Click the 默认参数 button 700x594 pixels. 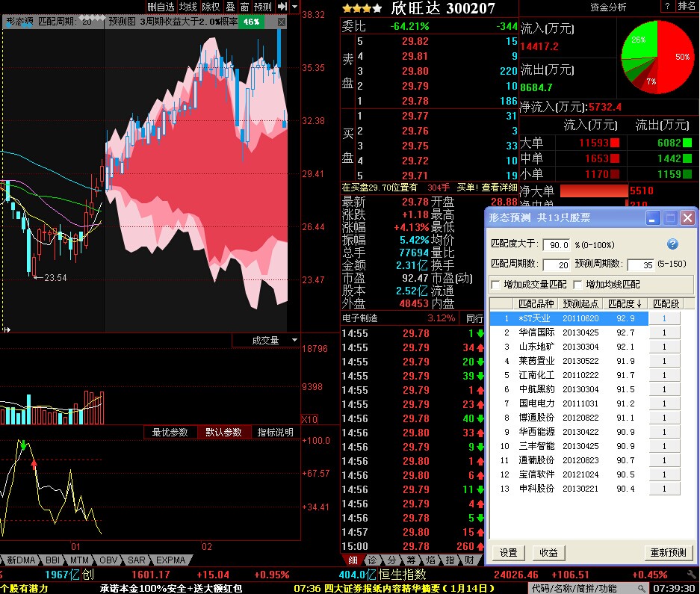(223, 433)
